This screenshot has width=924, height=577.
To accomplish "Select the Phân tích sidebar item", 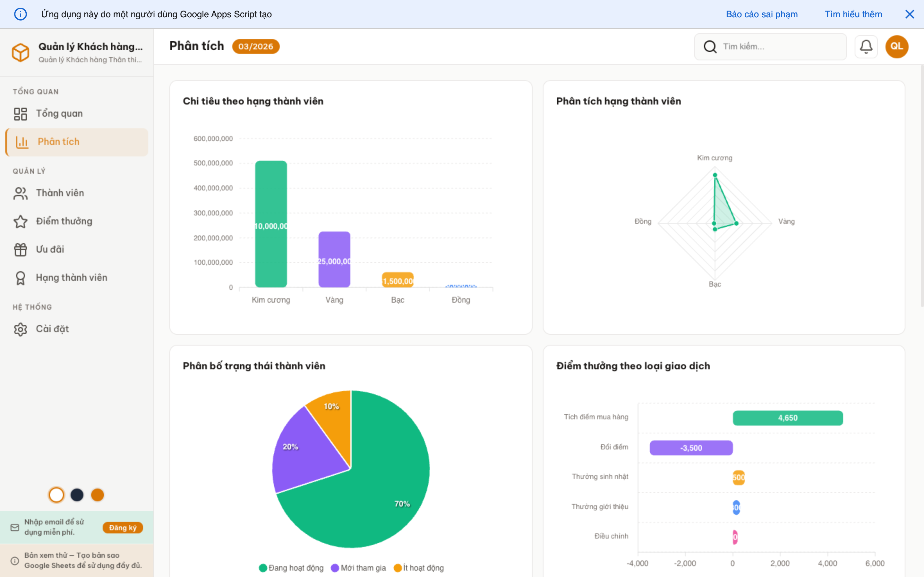I will [58, 142].
